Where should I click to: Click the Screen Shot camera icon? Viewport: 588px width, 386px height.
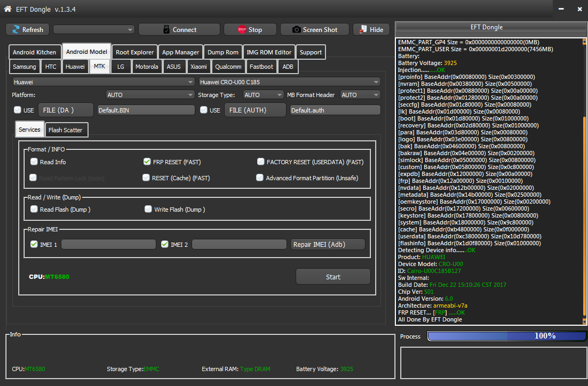click(296, 30)
